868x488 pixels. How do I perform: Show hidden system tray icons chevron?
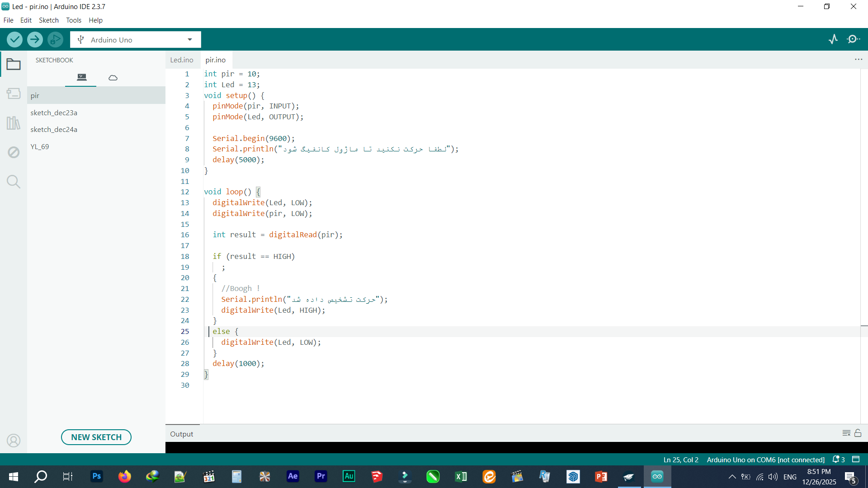pyautogui.click(x=732, y=477)
